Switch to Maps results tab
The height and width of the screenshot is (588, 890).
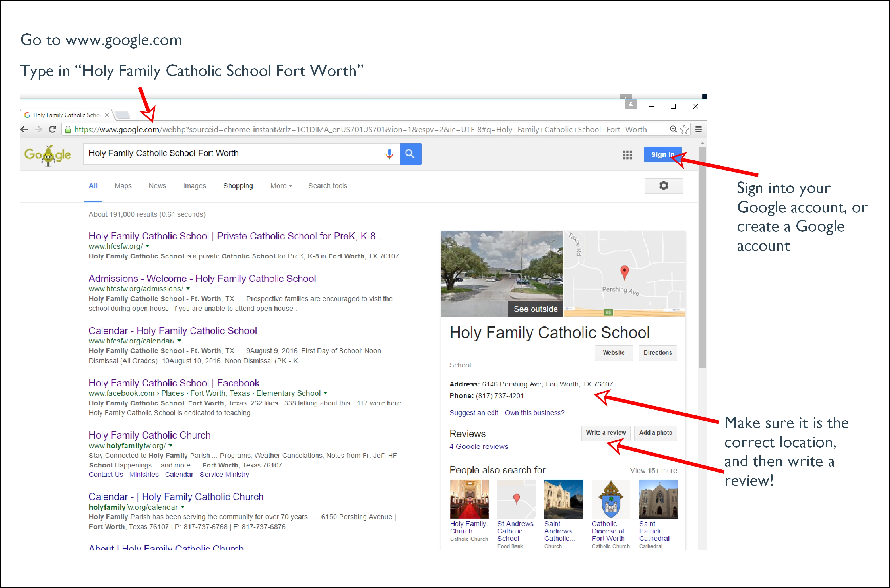pyautogui.click(x=123, y=186)
